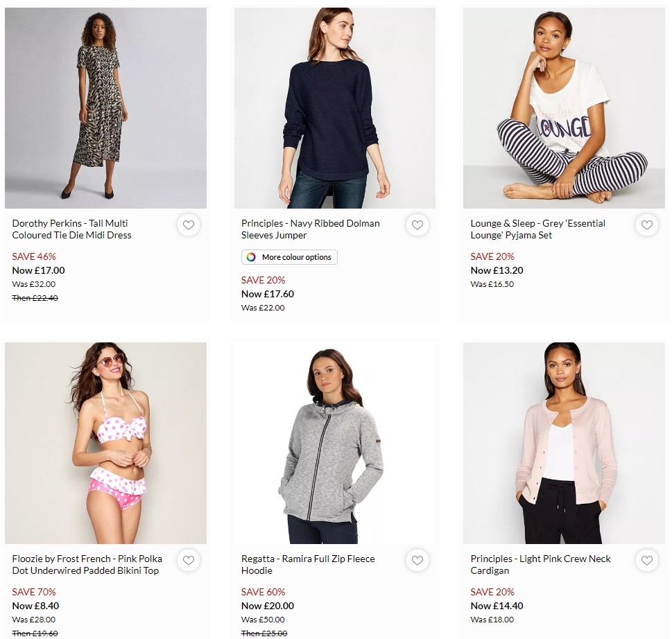
Task: Click the heart icon on the Grey Pyjama Set
Action: 646,225
